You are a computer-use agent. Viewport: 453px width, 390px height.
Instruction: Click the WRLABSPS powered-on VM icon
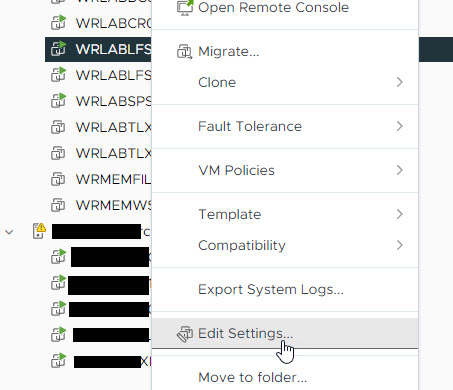point(59,101)
